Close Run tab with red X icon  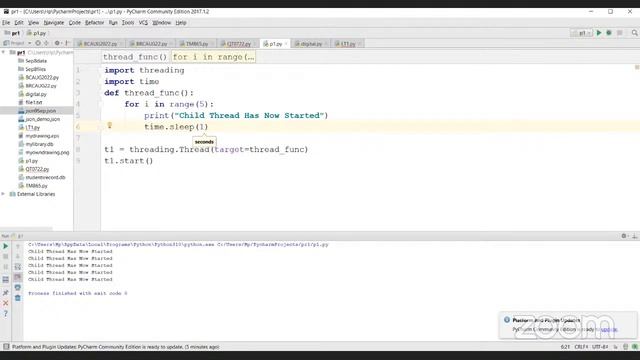click(6, 303)
